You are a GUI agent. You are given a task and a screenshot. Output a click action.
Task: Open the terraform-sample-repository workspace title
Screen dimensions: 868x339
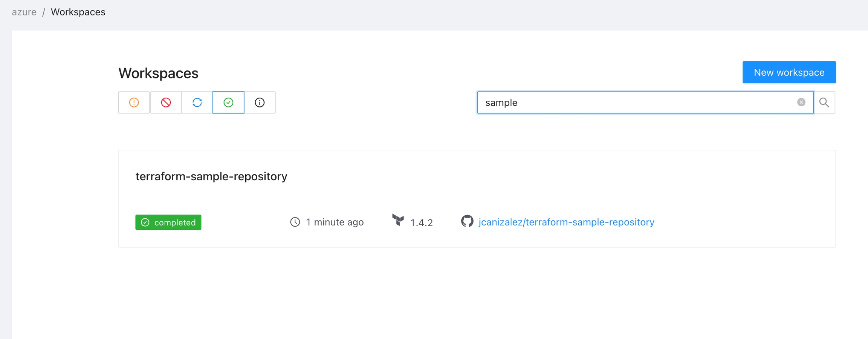(x=211, y=176)
